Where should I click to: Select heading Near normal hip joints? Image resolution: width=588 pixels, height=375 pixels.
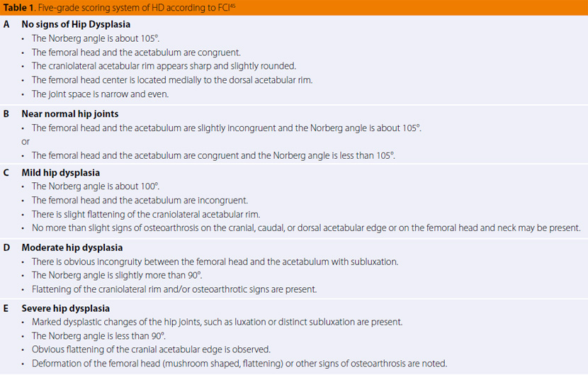click(69, 113)
